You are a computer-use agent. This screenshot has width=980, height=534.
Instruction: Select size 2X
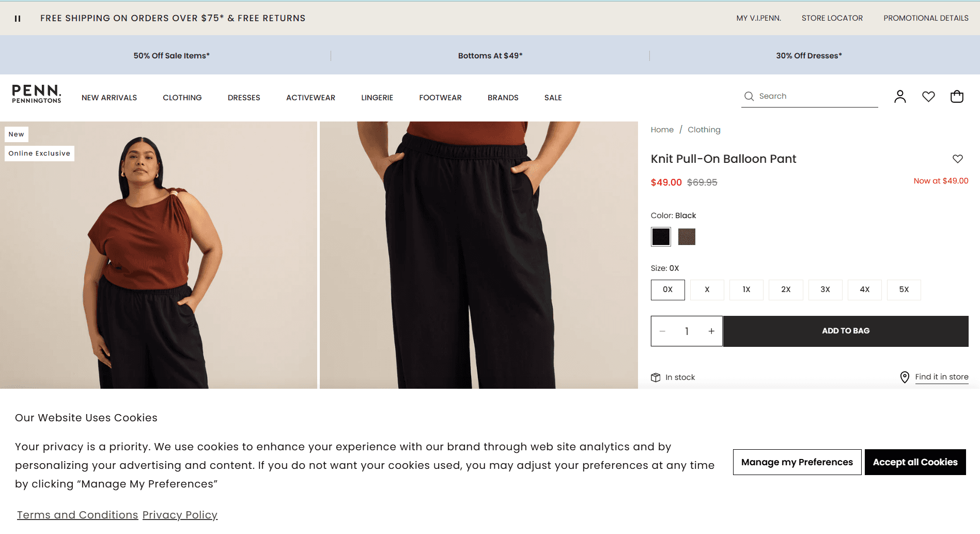786,290
